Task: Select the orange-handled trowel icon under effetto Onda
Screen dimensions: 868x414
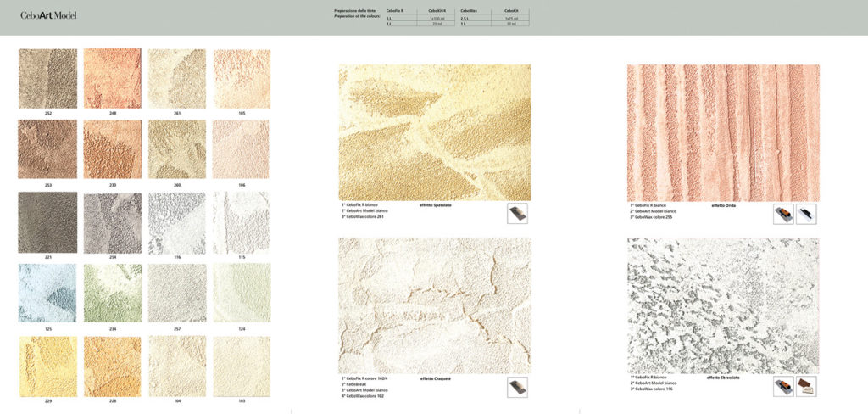Action: click(x=783, y=213)
